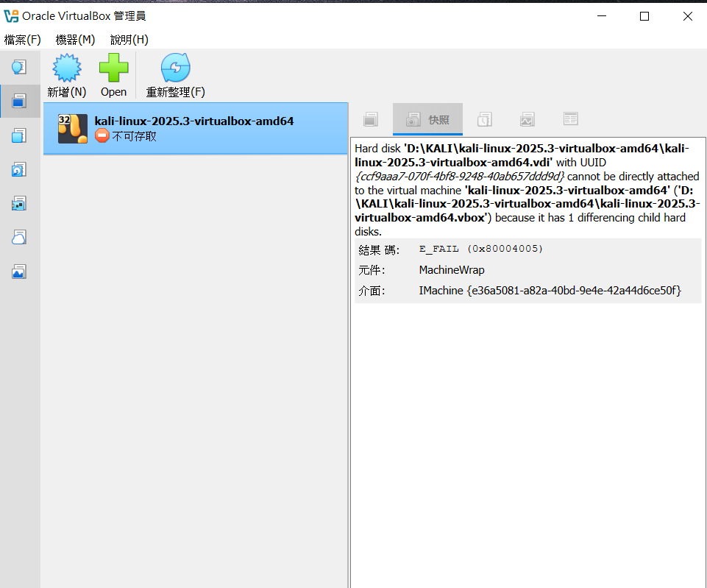Minimize the VirtualBox window
The width and height of the screenshot is (707, 588).
tap(602, 16)
